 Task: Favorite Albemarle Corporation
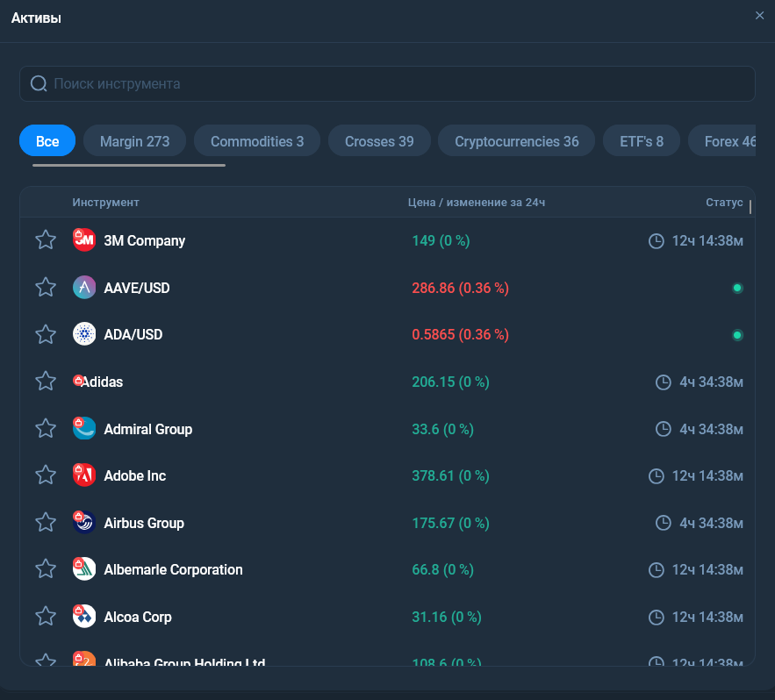(46, 569)
